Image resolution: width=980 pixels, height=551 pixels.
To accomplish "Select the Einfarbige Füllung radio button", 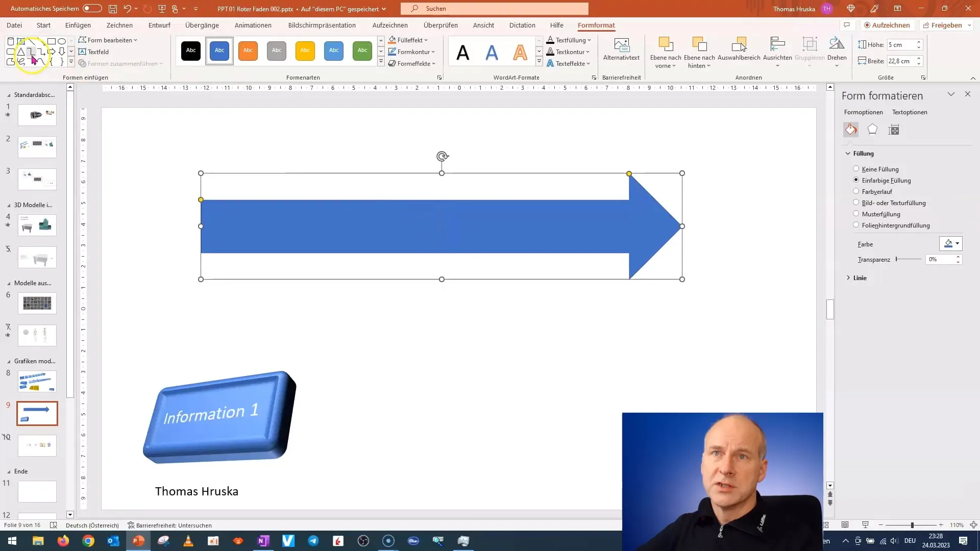I will click(855, 180).
